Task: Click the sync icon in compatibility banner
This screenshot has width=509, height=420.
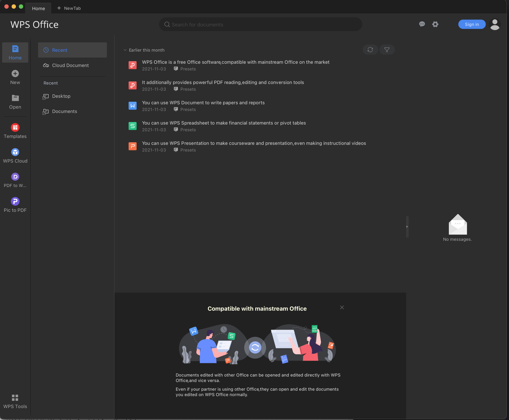Action: point(255,348)
